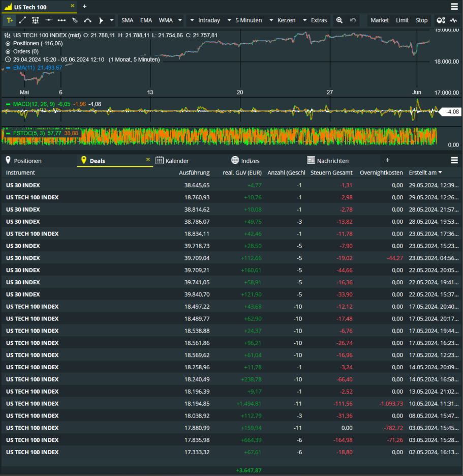This screenshot has width=463, height=476.
Task: Sort by Instrument column header
Action: point(20,173)
